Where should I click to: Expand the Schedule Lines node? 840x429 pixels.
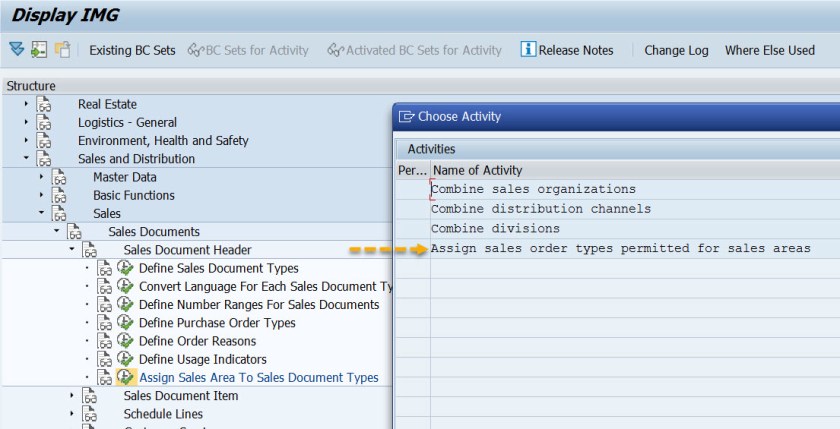point(72,414)
